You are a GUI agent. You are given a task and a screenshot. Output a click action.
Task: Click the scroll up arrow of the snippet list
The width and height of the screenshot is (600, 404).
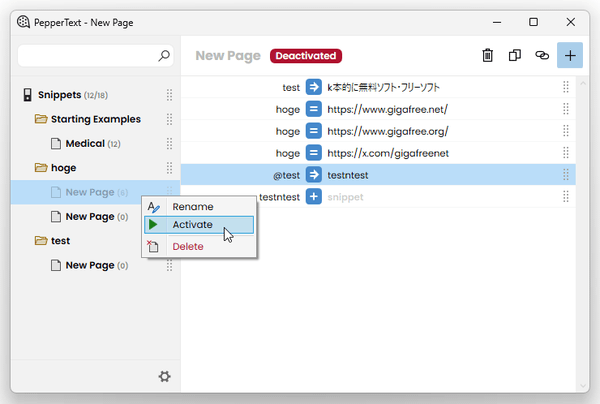click(583, 83)
